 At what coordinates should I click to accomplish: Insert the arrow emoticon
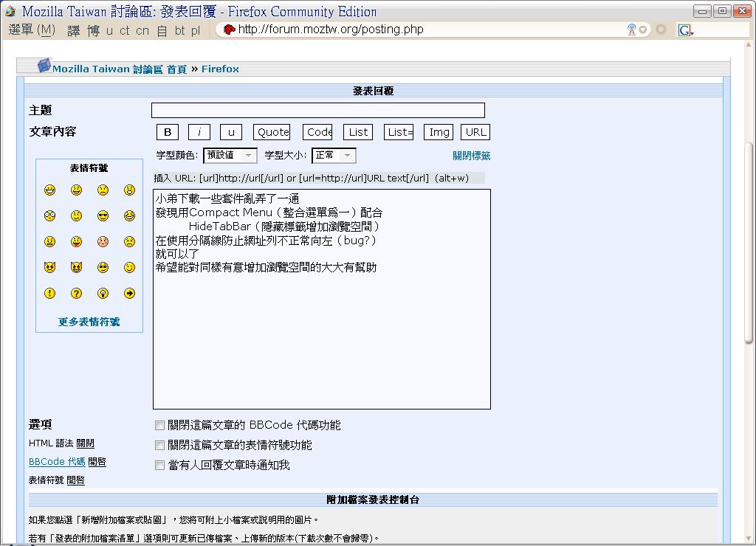[129, 293]
